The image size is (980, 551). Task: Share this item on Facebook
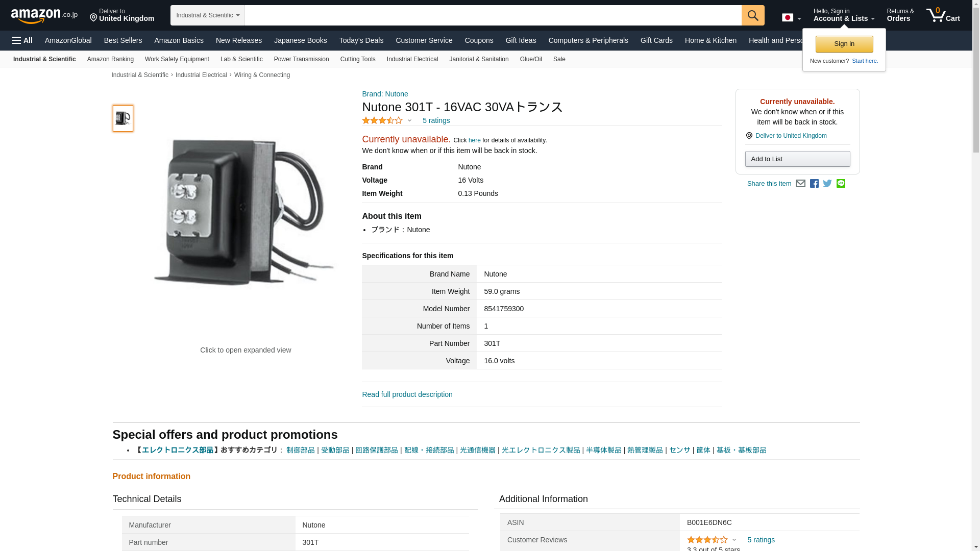[x=814, y=184]
